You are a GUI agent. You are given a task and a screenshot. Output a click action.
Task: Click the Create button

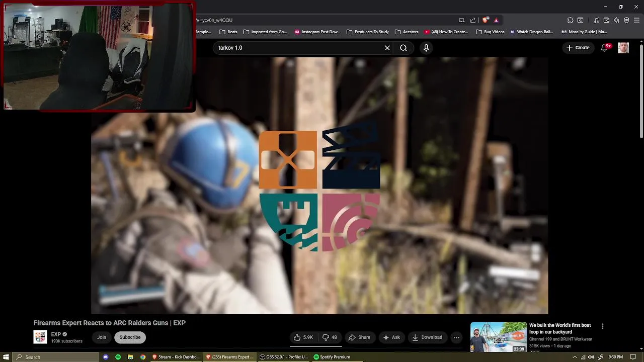click(578, 48)
